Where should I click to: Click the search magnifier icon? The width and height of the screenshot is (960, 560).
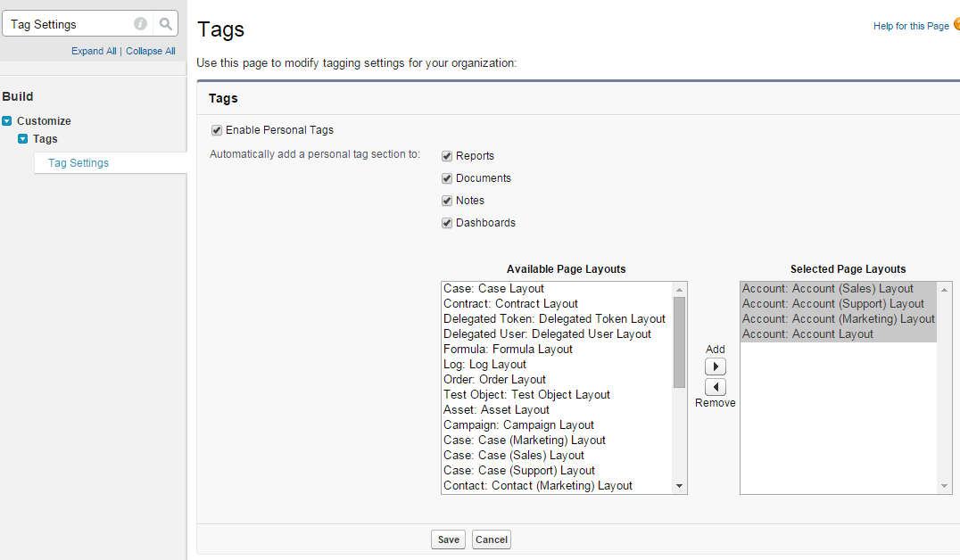166,24
